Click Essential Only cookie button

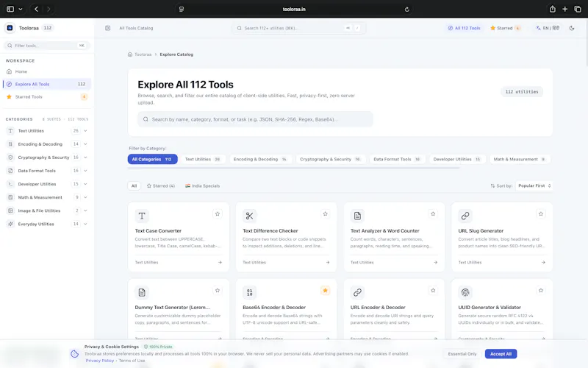click(462, 354)
